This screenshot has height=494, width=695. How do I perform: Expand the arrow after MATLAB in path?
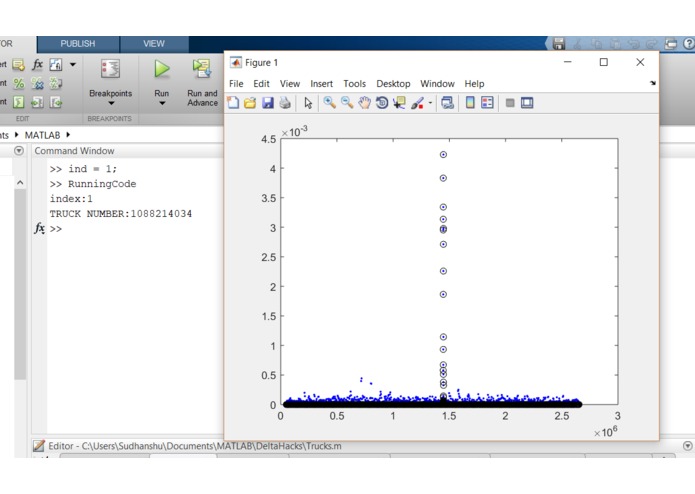tap(68, 135)
